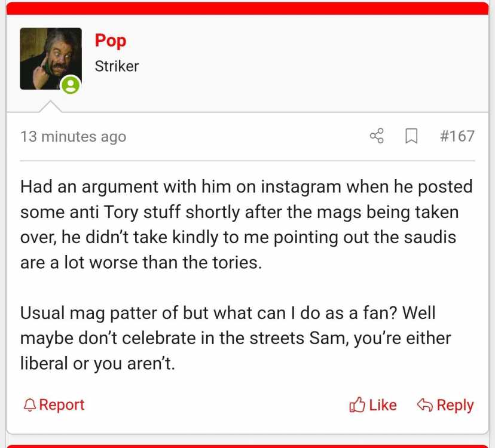495x448 pixels.
Task: Reply to Pop's post via Reply text
Action: tap(455, 406)
